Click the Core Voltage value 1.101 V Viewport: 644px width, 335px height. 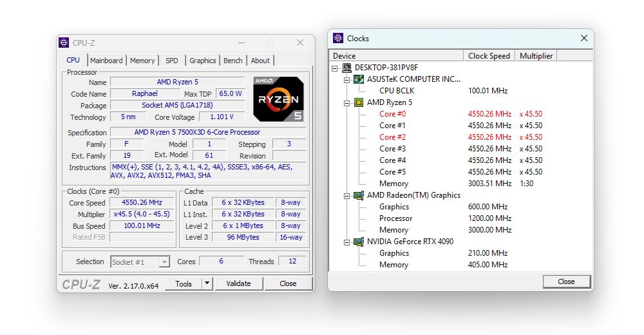222,117
